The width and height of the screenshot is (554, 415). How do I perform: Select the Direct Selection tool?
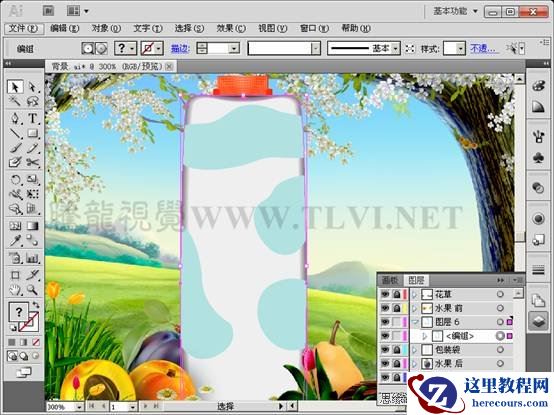(x=32, y=87)
